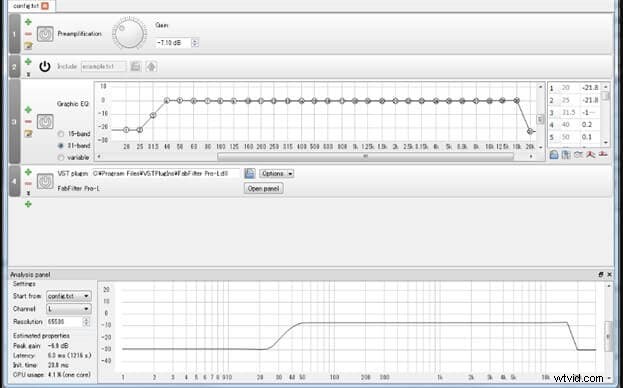The image size is (623, 388).
Task: Step the Resolution spinbox arrows
Action: point(87,322)
